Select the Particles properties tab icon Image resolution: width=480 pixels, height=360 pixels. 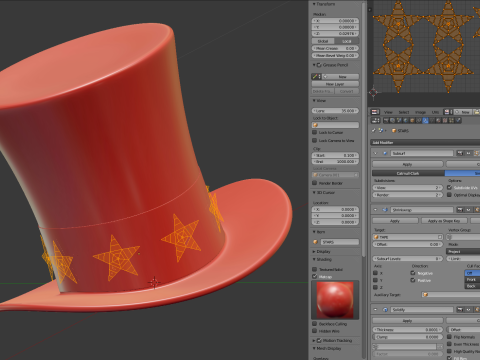452,120
